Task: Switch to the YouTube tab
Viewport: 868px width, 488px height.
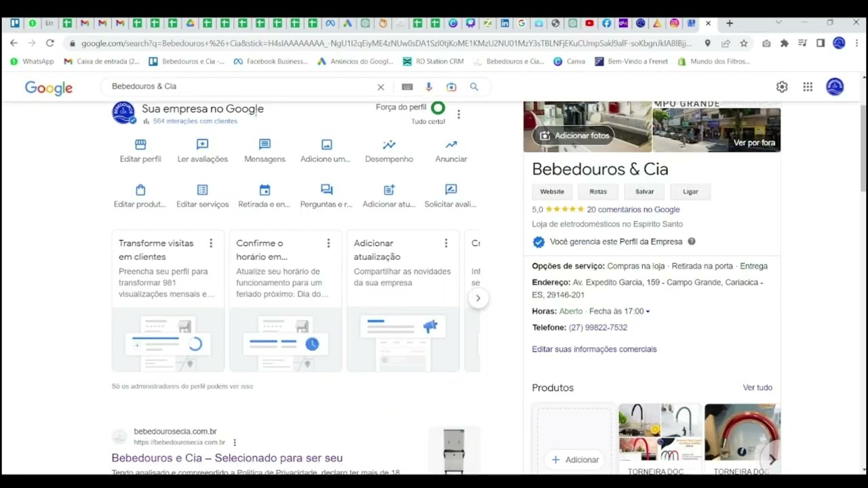Action: click(589, 23)
